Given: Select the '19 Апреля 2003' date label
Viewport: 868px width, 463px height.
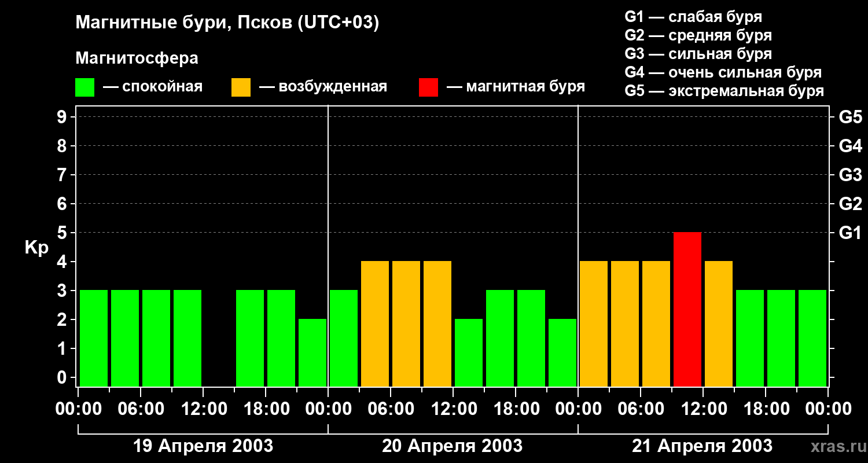Looking at the screenshot, I should pos(203,446).
